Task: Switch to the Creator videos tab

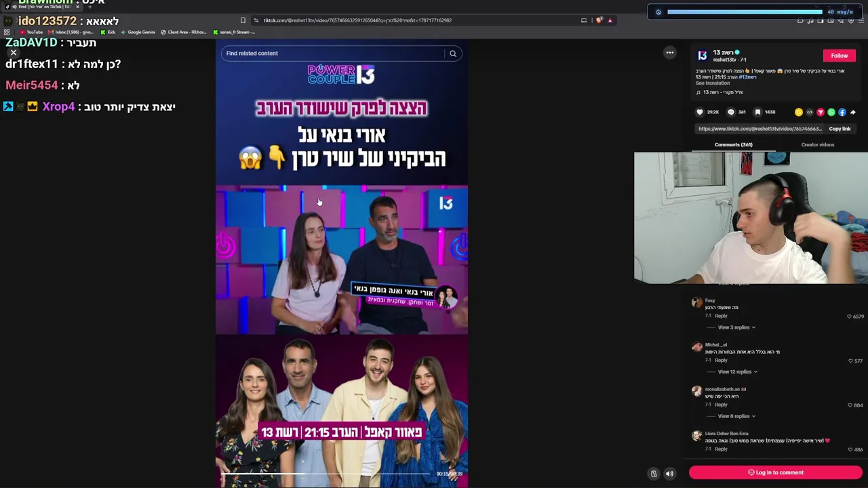Action: 818,145
